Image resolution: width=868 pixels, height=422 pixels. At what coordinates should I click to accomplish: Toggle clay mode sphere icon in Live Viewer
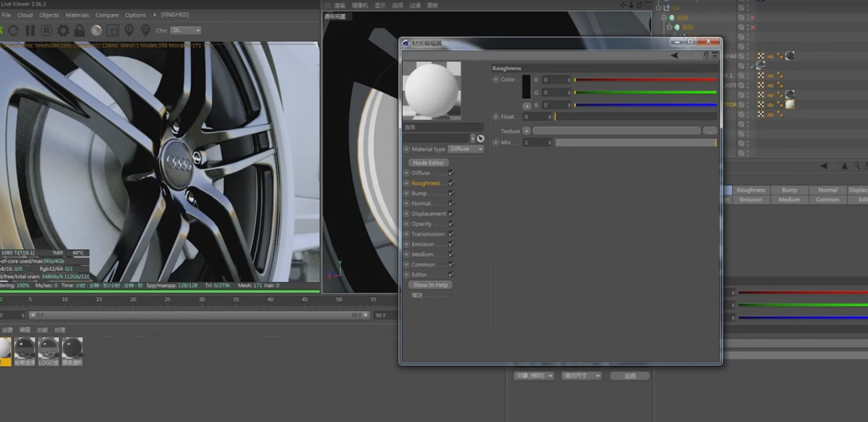tap(96, 31)
